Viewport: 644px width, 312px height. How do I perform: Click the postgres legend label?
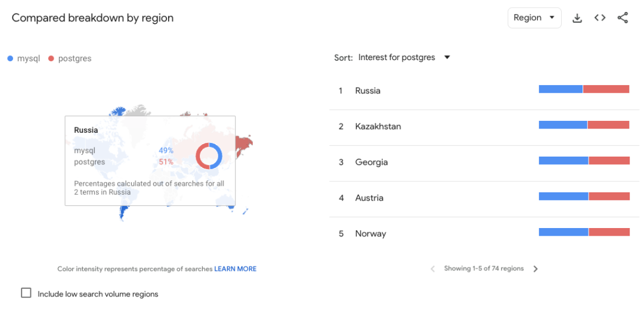(75, 58)
